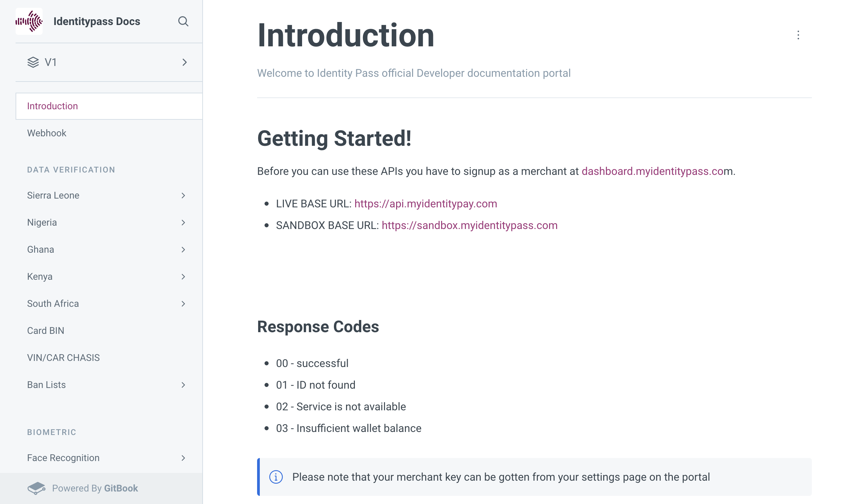866x504 pixels.
Task: Select the Introduction page in sidebar
Action: click(109, 106)
